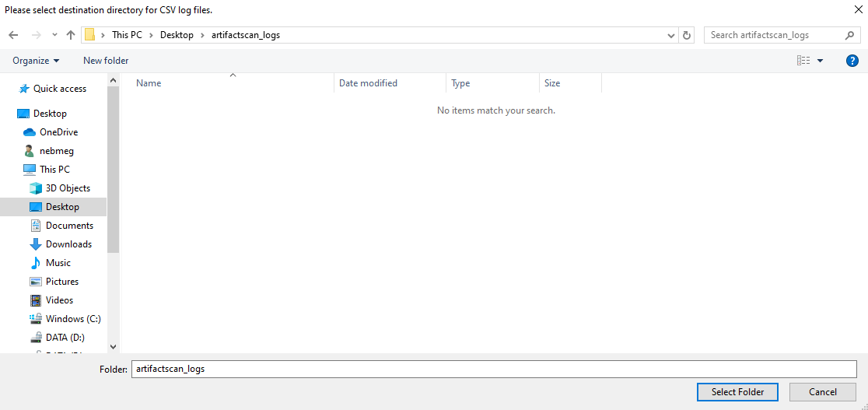Viewport: 868px width, 410px height.
Task: Select 'artifactscan_logs' in address breadcrumb
Action: [x=245, y=35]
